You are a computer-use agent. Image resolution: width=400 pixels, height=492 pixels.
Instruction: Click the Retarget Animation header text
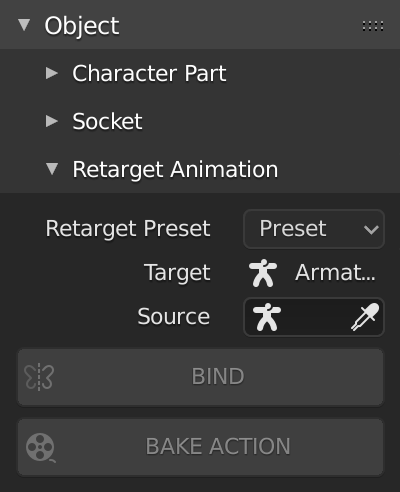tap(175, 169)
